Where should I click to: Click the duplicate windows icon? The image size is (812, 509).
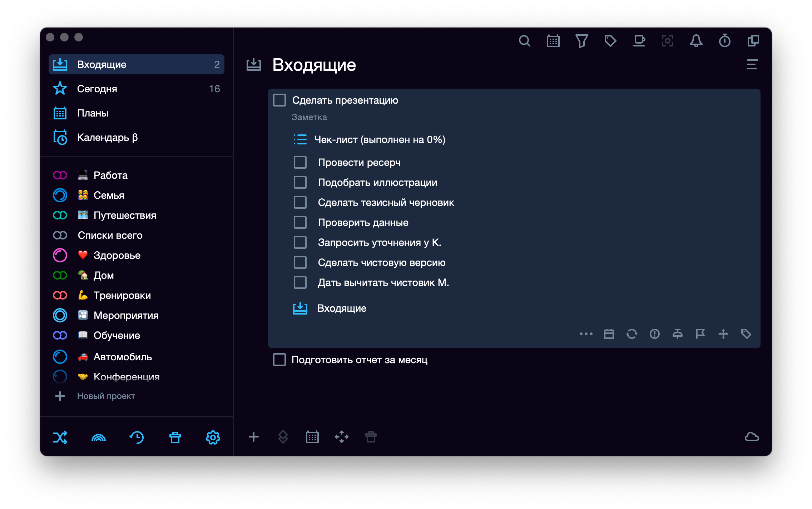click(x=753, y=41)
